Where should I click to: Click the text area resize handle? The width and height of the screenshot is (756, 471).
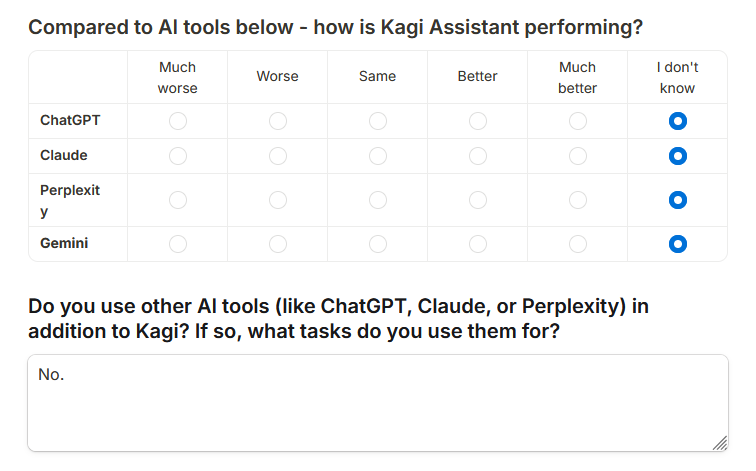721,443
